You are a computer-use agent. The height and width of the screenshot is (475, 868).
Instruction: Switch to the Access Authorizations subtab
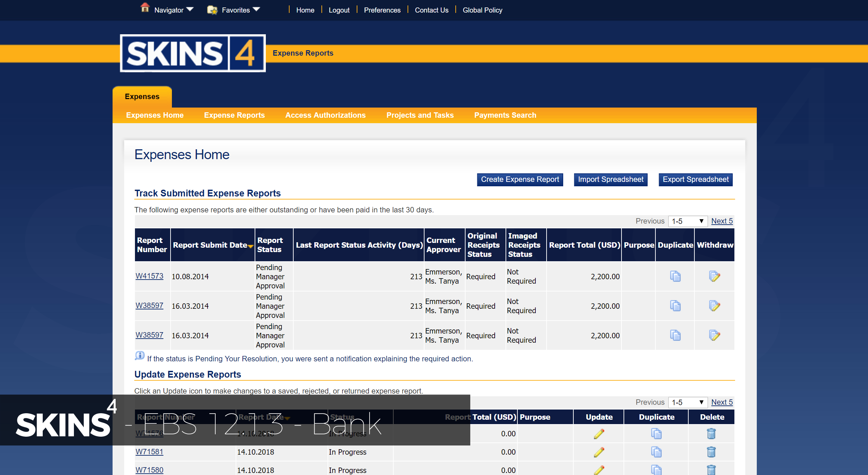tap(325, 115)
